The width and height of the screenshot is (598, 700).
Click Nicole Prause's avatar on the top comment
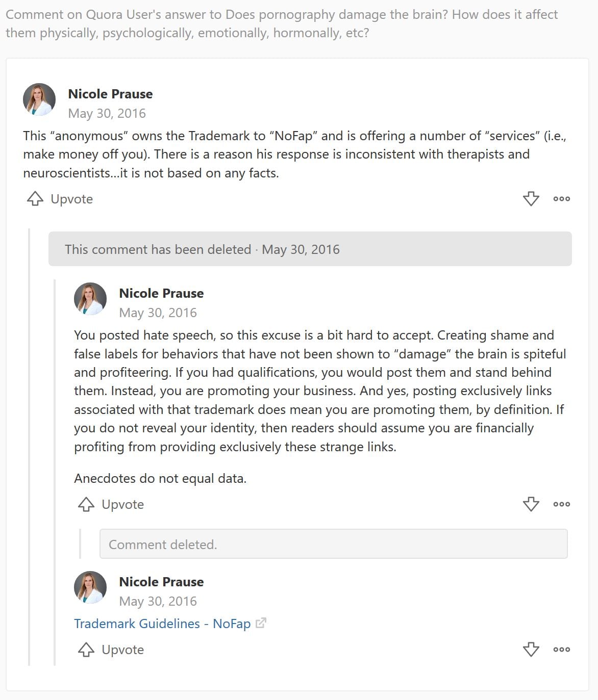click(39, 99)
